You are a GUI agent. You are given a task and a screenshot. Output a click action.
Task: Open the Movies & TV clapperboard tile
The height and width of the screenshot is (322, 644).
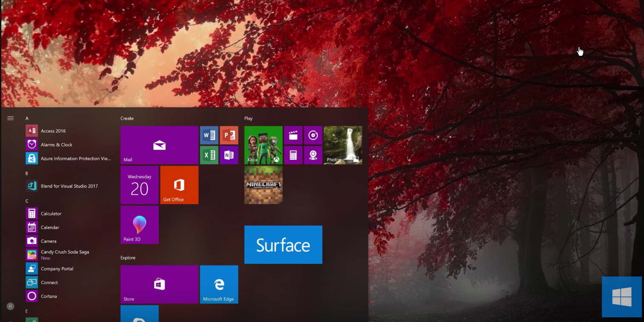[x=293, y=135]
